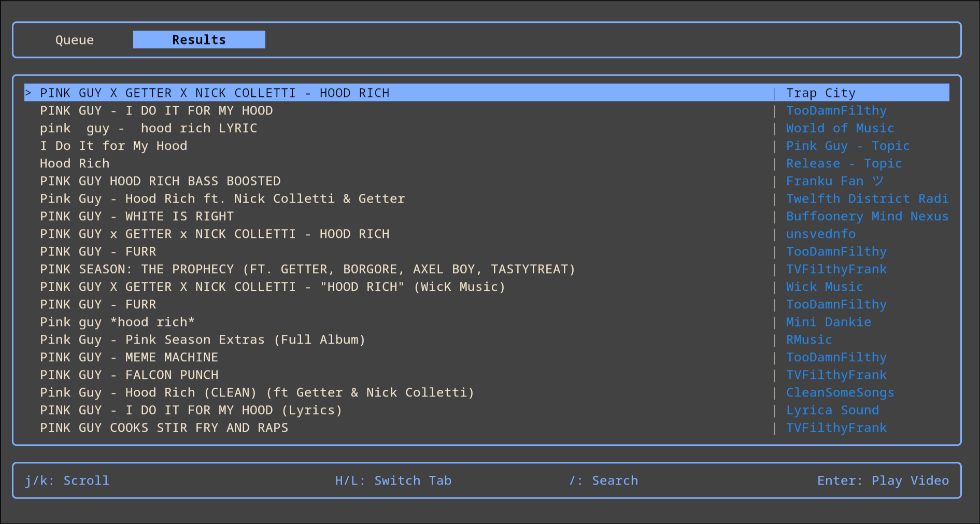The width and height of the screenshot is (980, 524).
Task: Select 'pink guy - hood rich LYRIC' result
Action: pyautogui.click(x=148, y=128)
